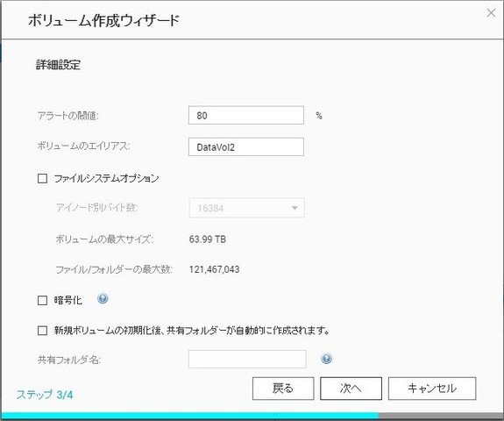
Task: Click the wizard progress bar at the bottom
Action: tap(252, 416)
